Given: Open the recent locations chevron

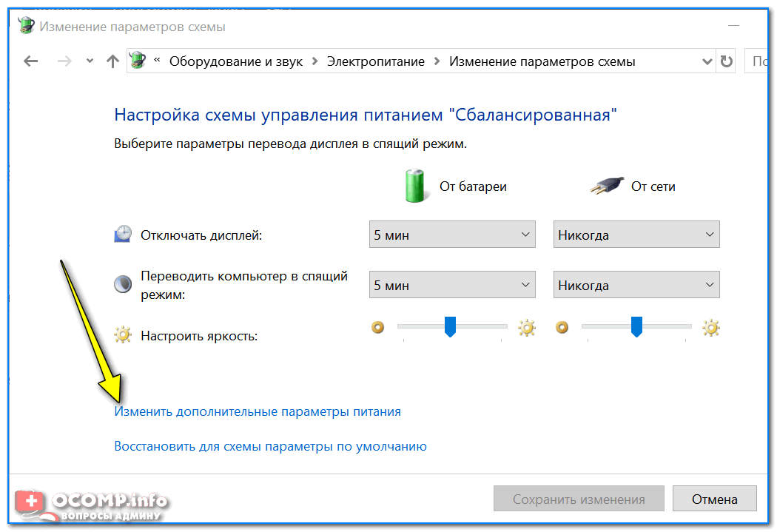Looking at the screenshot, I should click(90, 61).
